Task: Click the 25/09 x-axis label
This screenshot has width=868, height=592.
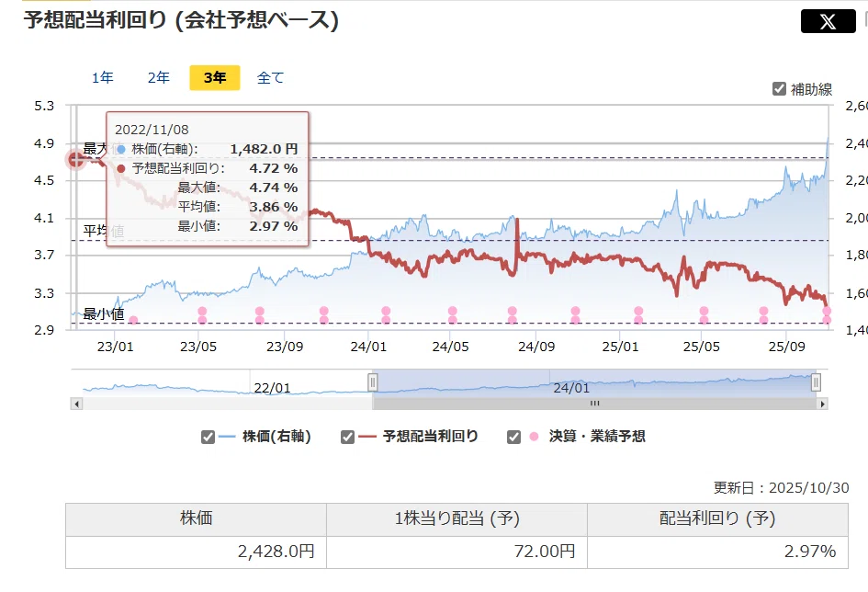Action: [786, 347]
